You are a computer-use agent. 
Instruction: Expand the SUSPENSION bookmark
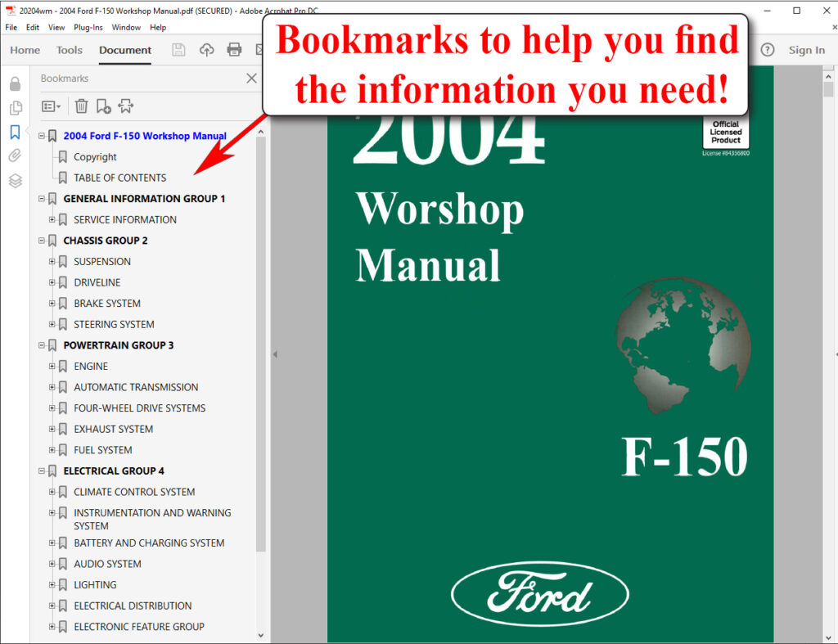[52, 261]
